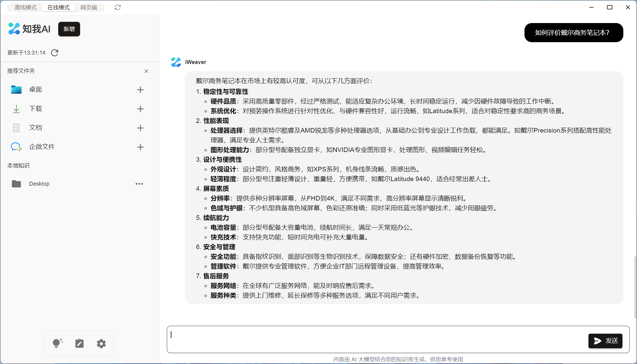Click the 售后服务 heading
Image resolution: width=637 pixels, height=364 pixels.
click(x=216, y=276)
